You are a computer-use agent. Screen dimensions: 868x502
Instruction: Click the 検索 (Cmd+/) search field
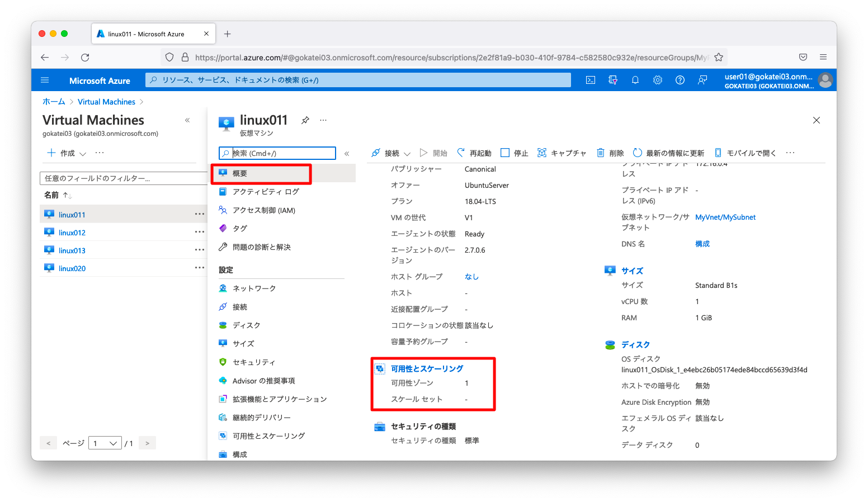point(277,153)
